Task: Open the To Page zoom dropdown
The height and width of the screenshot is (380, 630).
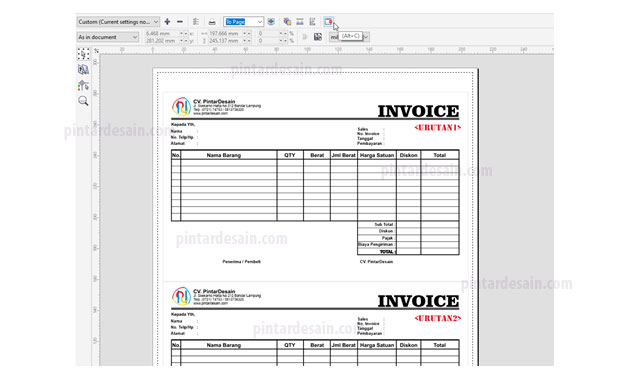Action: tap(243, 22)
